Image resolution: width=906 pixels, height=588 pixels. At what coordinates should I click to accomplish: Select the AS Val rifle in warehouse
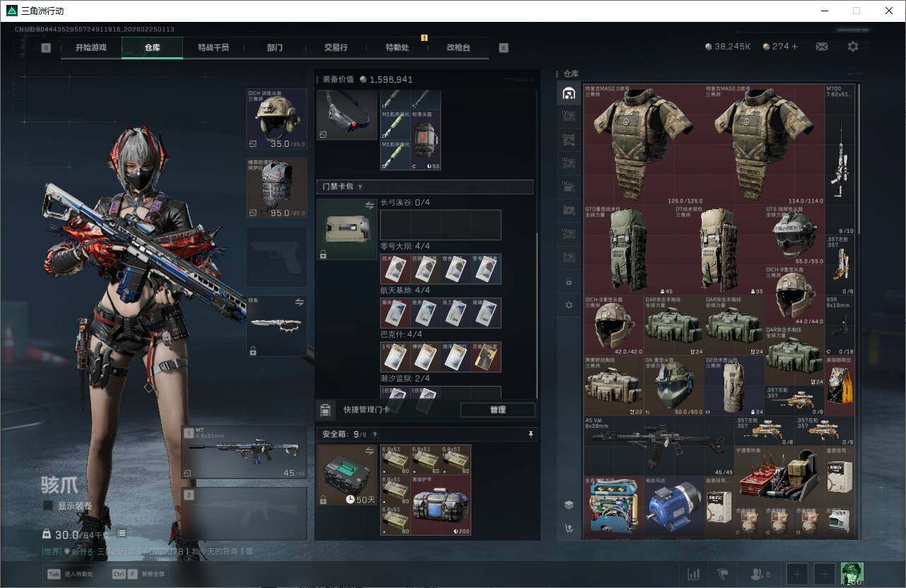659,446
